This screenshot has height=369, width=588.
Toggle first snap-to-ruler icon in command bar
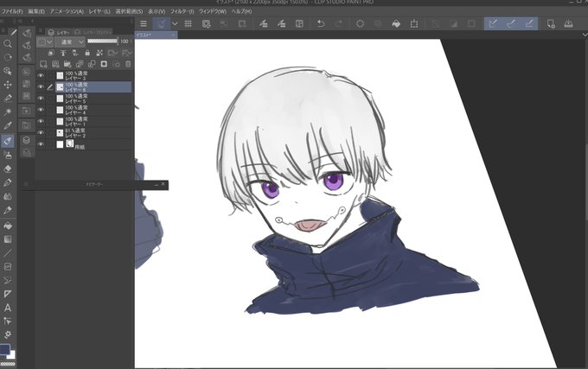pos(493,24)
